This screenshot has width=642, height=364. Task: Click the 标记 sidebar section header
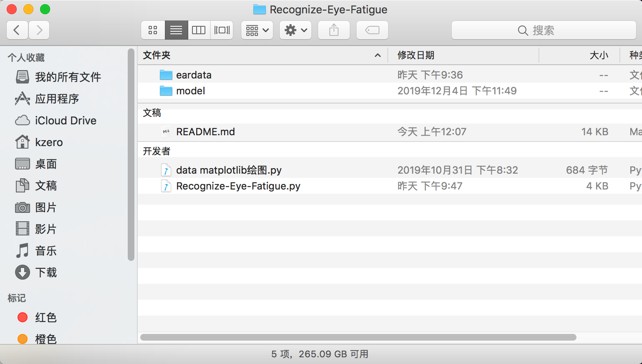(17, 298)
